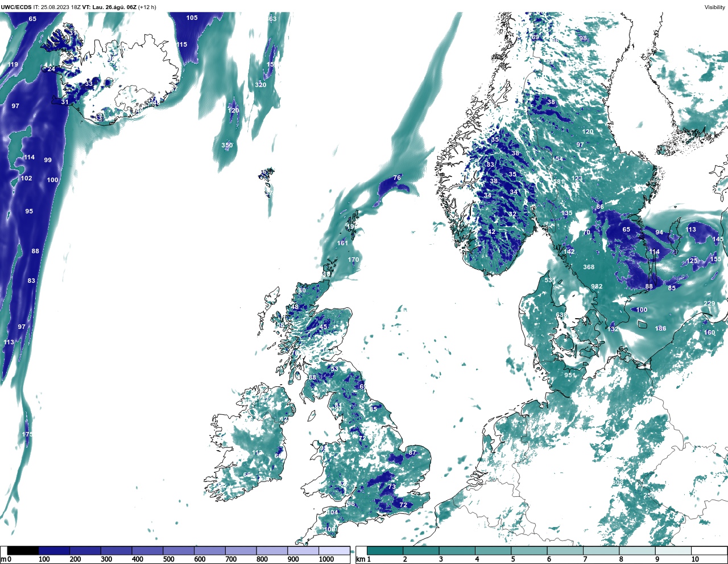Click the '98' value over northern Scandinavia
Screen dimensions: 728x564
click(x=583, y=38)
